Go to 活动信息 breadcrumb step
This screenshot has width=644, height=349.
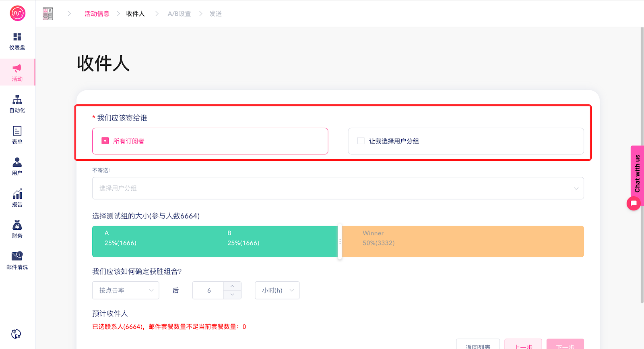(97, 14)
